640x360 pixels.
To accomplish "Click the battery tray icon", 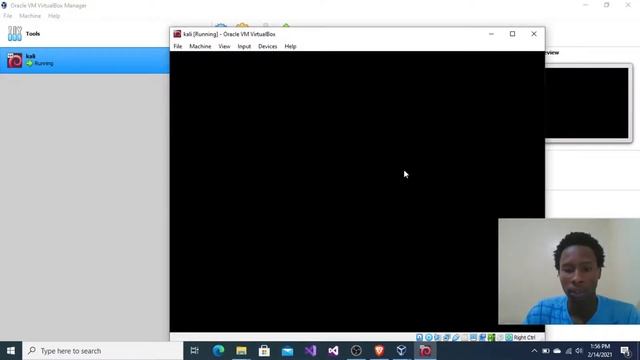I will (x=546, y=351).
